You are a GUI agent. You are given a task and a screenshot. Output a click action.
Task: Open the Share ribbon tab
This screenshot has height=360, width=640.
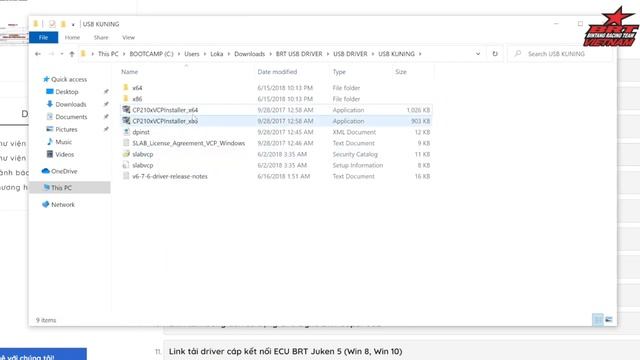point(101,37)
